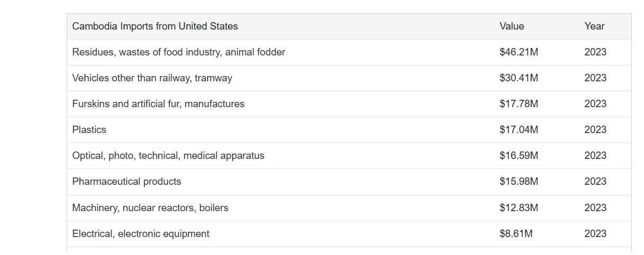The width and height of the screenshot is (644, 255).
Task: Click the $15.98M pharmaceutical value
Action: click(519, 182)
